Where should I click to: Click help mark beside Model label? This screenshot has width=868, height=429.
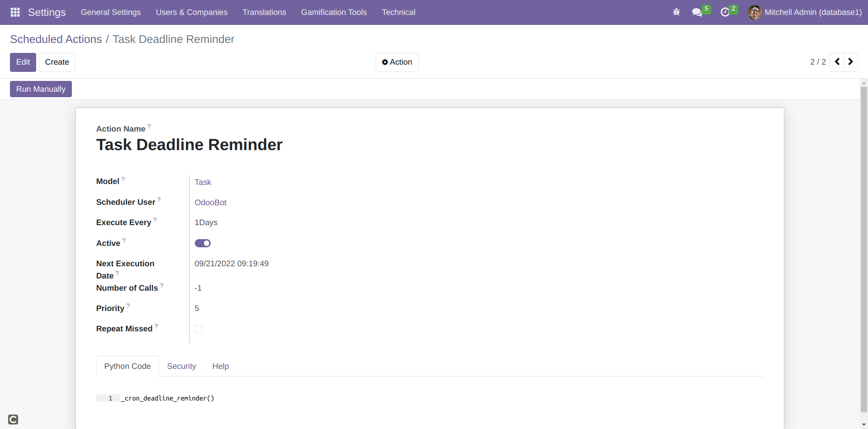[x=123, y=179]
